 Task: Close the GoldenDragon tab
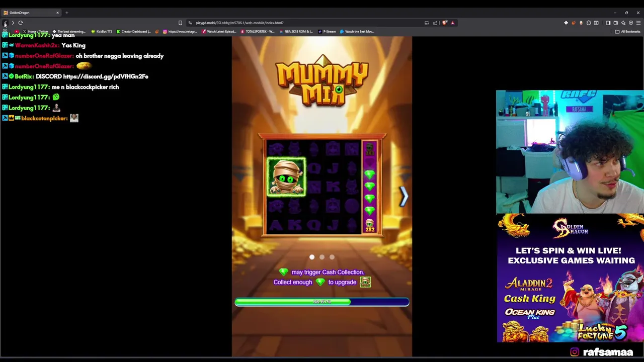[57, 13]
